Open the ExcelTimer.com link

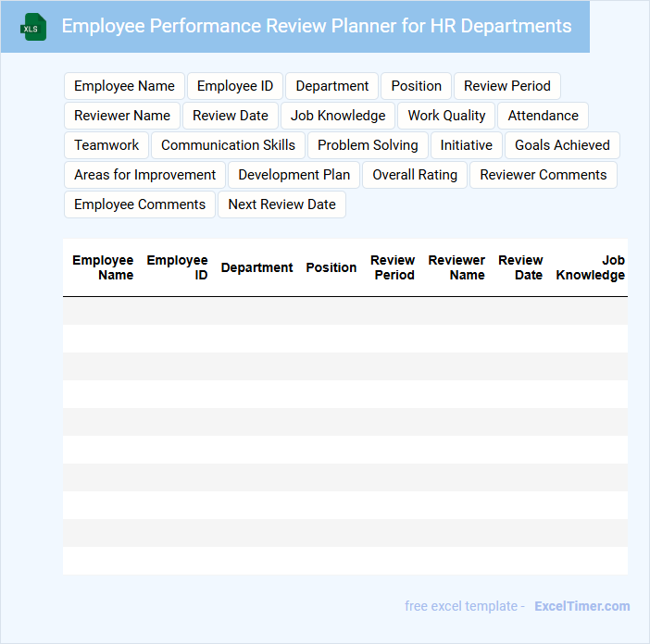pyautogui.click(x=582, y=606)
